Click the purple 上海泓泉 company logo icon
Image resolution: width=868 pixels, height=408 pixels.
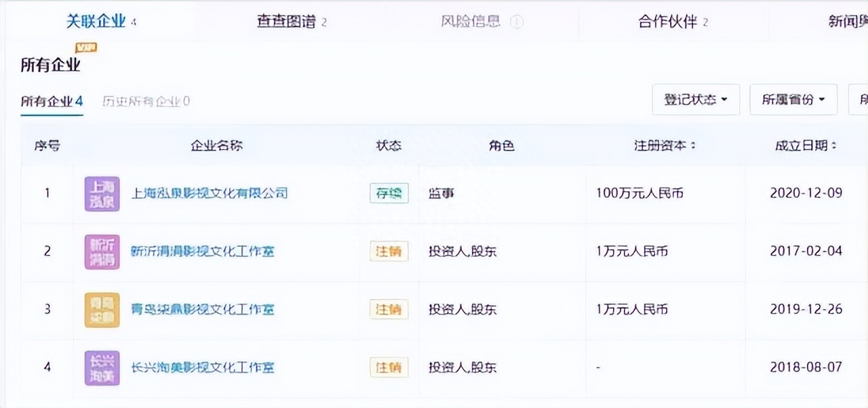click(x=102, y=193)
